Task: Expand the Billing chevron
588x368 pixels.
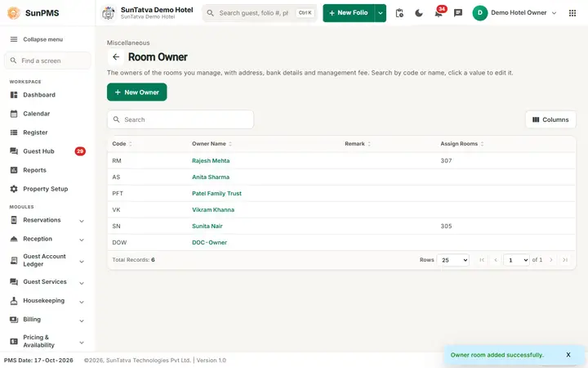Action: click(82, 321)
